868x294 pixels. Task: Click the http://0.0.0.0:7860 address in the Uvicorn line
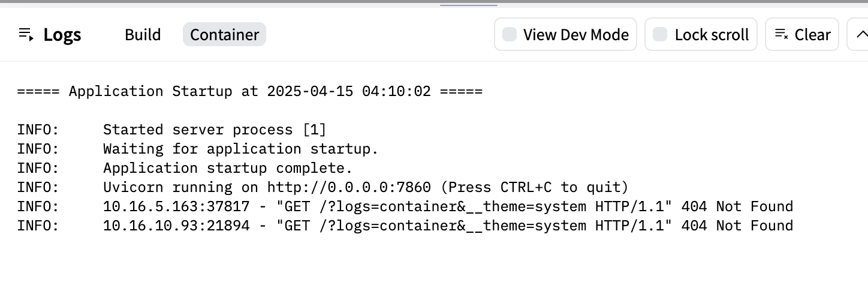349,187
